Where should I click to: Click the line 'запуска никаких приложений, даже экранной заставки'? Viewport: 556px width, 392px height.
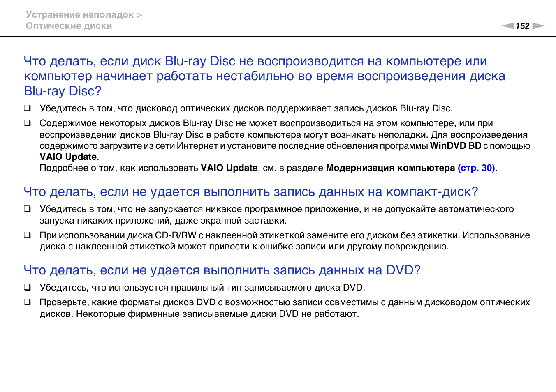[163, 221]
